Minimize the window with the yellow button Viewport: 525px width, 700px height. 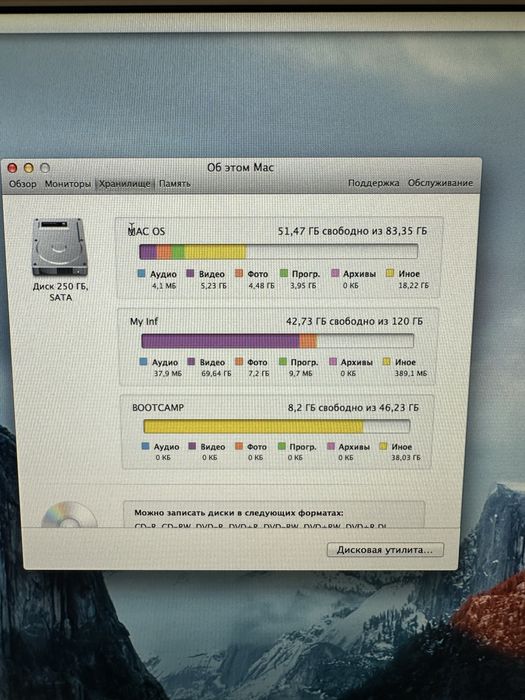[29, 168]
